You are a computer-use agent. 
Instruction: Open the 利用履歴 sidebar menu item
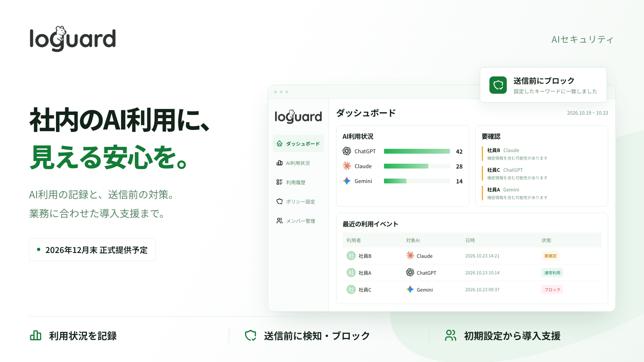click(x=298, y=182)
